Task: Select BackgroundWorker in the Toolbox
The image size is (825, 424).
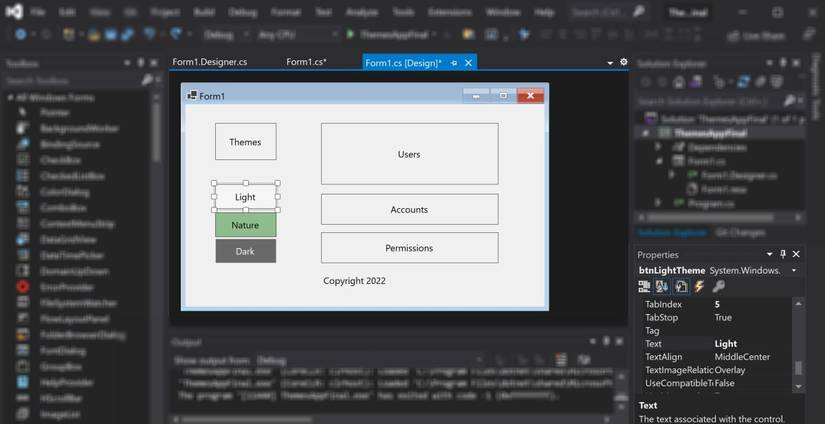Action: click(x=79, y=128)
